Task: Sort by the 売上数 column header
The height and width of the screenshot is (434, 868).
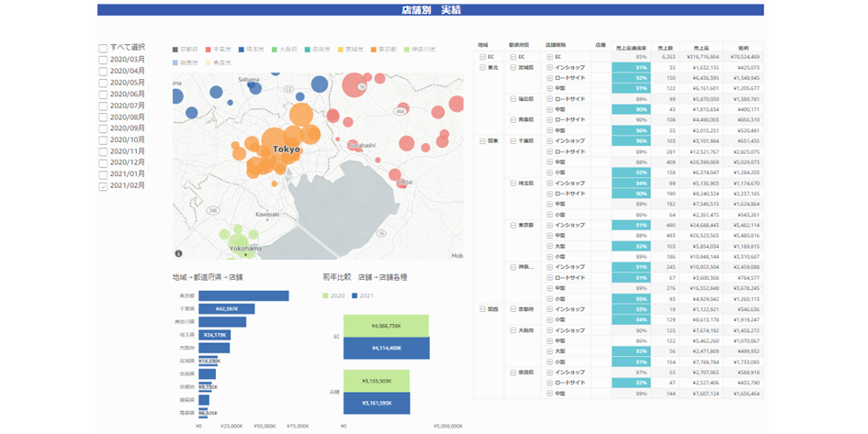Action: pyautogui.click(x=665, y=48)
